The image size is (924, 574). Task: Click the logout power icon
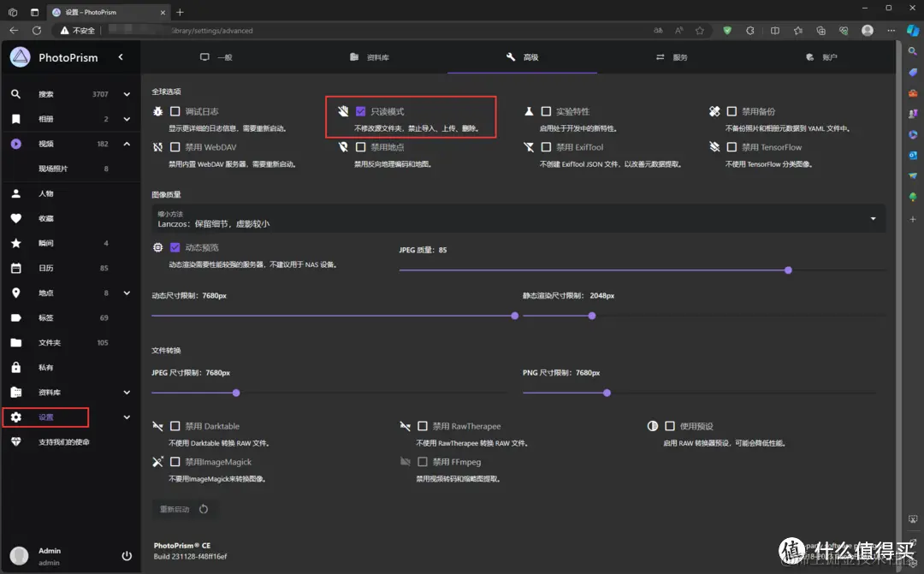click(127, 556)
